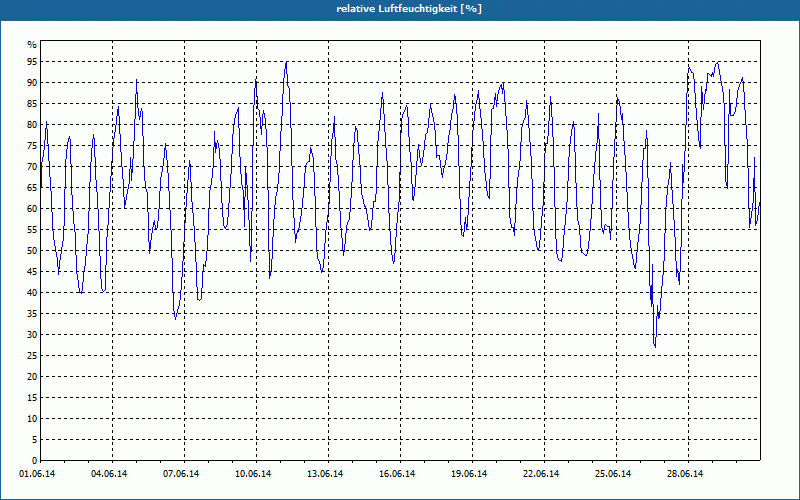Click the y-axis value 95
Viewport: 800px width, 500px height.
point(32,62)
